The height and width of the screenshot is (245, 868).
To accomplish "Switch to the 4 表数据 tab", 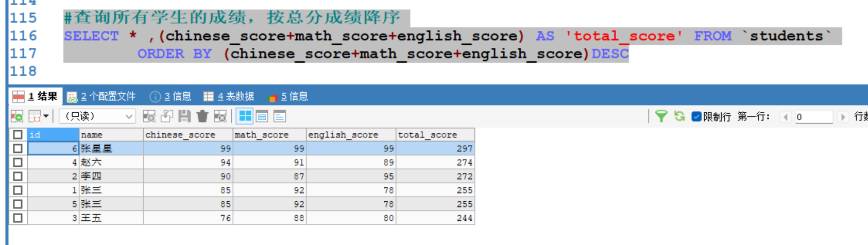I will [229, 96].
